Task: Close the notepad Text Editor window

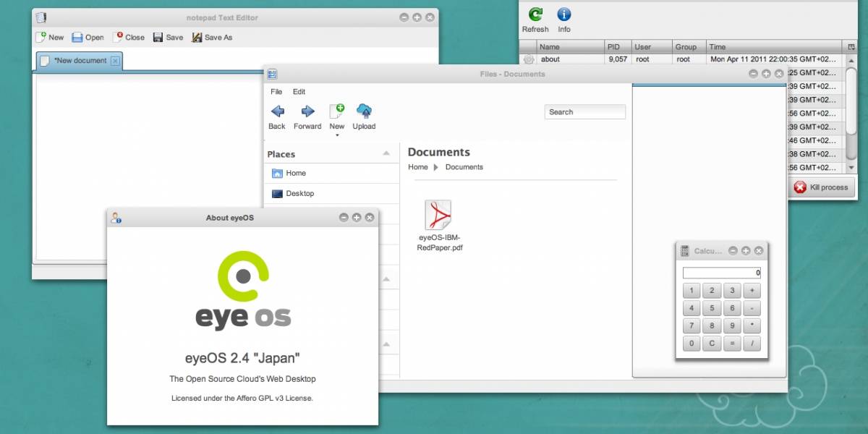Action: [430, 17]
